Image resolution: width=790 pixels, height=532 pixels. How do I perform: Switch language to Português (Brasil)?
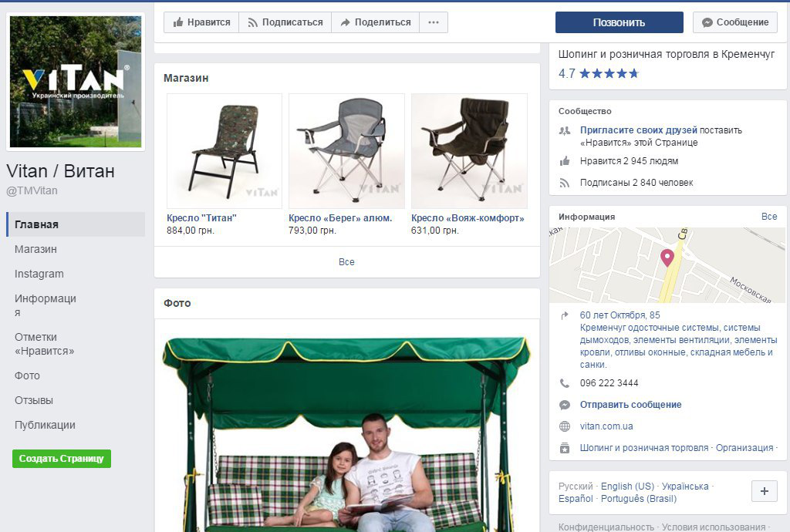638,498
